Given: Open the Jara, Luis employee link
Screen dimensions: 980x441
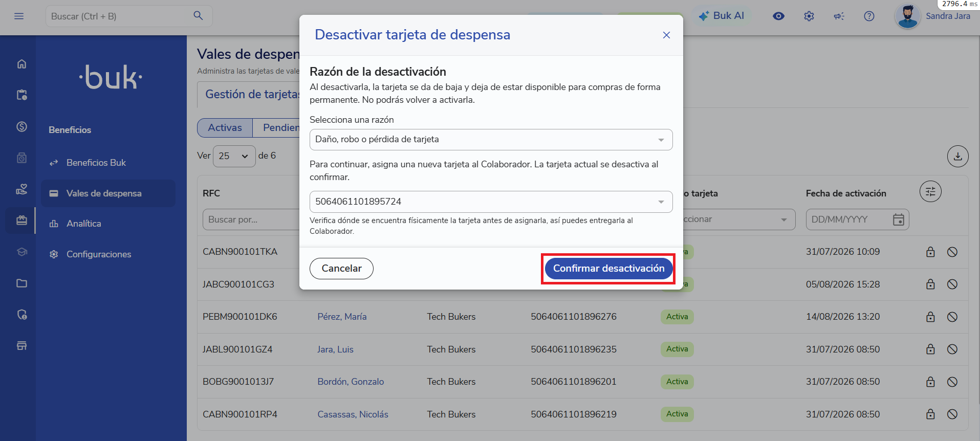Looking at the screenshot, I should click(x=335, y=349).
